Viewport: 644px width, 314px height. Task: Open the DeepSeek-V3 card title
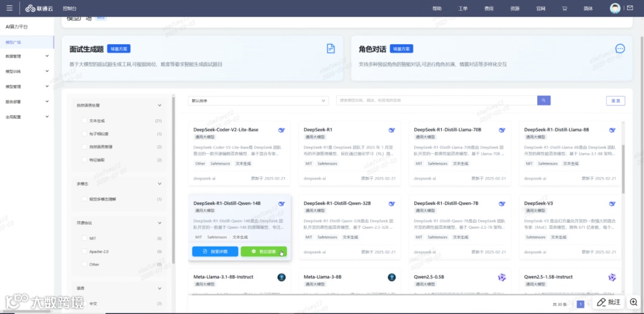538,203
